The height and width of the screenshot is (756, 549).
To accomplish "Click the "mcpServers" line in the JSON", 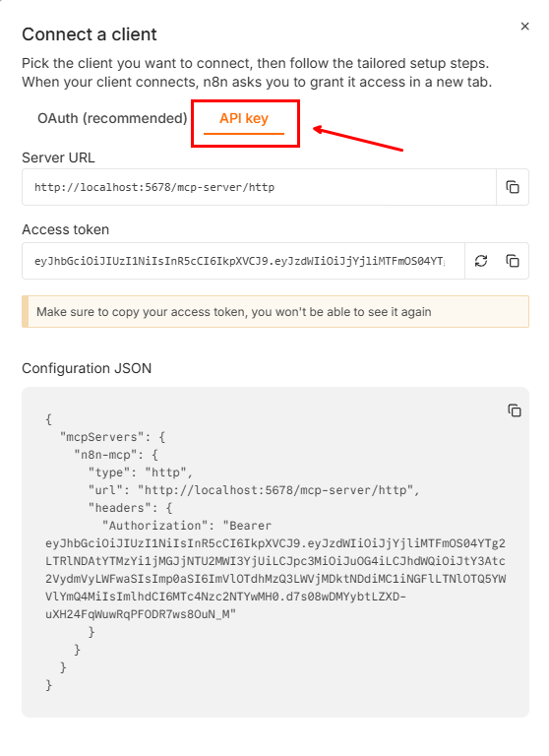I will [x=112, y=437].
